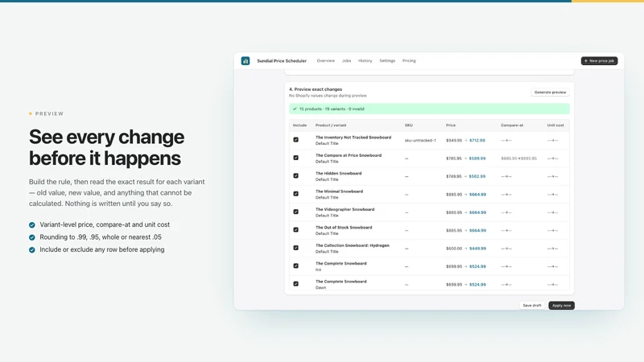644x362 pixels.
Task: Click the $949.95 old price
Action: pos(454,140)
